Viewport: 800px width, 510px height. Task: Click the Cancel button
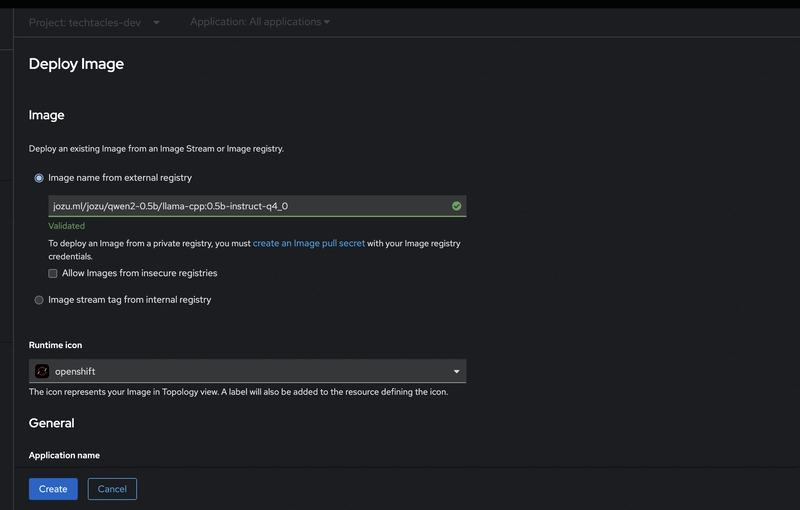pyautogui.click(x=112, y=489)
